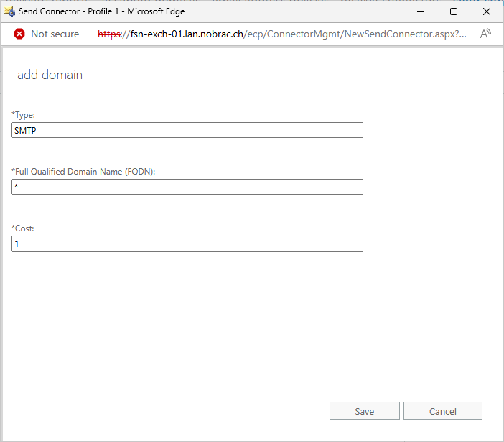Click the Type field containing SMTP

(187, 130)
